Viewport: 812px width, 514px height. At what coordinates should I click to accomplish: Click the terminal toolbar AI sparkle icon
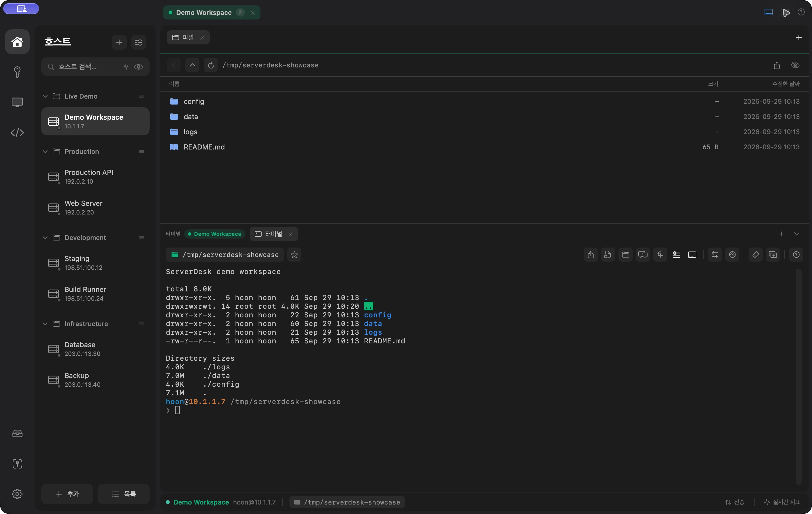pos(660,255)
